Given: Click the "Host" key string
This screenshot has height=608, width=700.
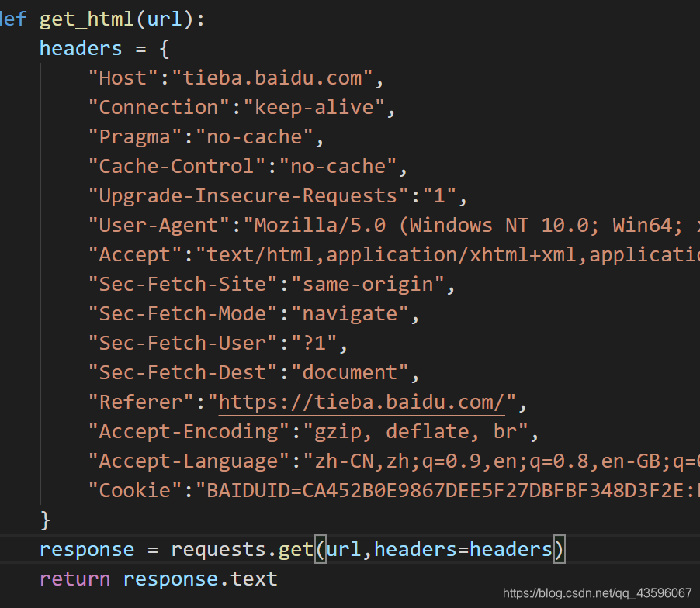Looking at the screenshot, I should tap(123, 78).
